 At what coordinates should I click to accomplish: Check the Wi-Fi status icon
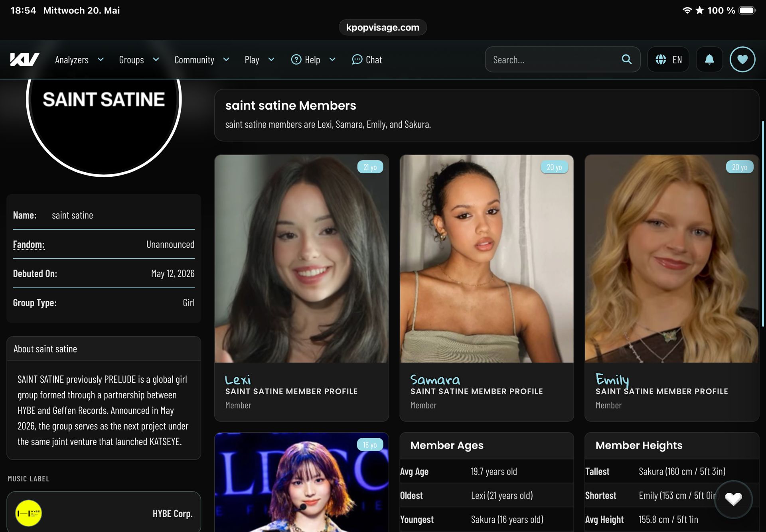pos(687,10)
